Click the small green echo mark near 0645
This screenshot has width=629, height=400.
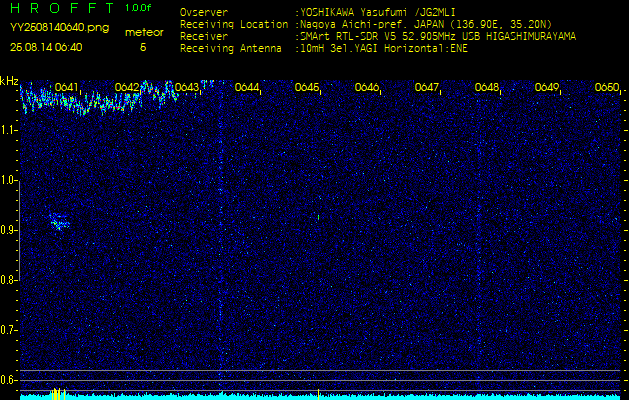[x=319, y=217]
